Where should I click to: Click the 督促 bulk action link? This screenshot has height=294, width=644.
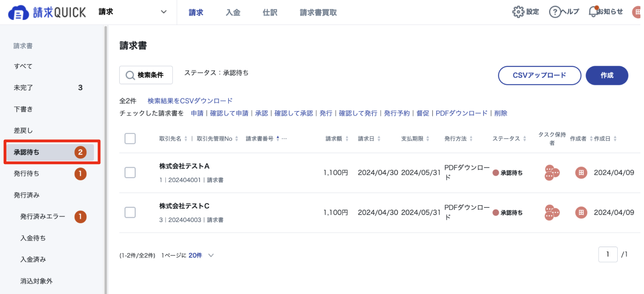(423, 113)
